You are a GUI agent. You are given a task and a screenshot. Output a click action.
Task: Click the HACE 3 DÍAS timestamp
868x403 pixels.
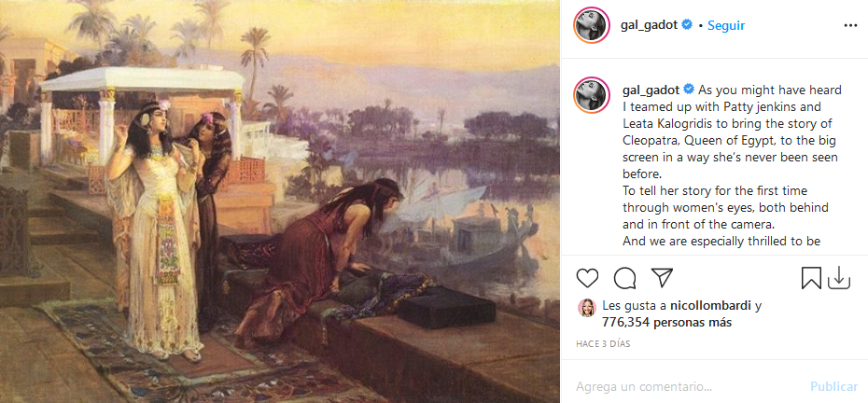click(x=603, y=344)
